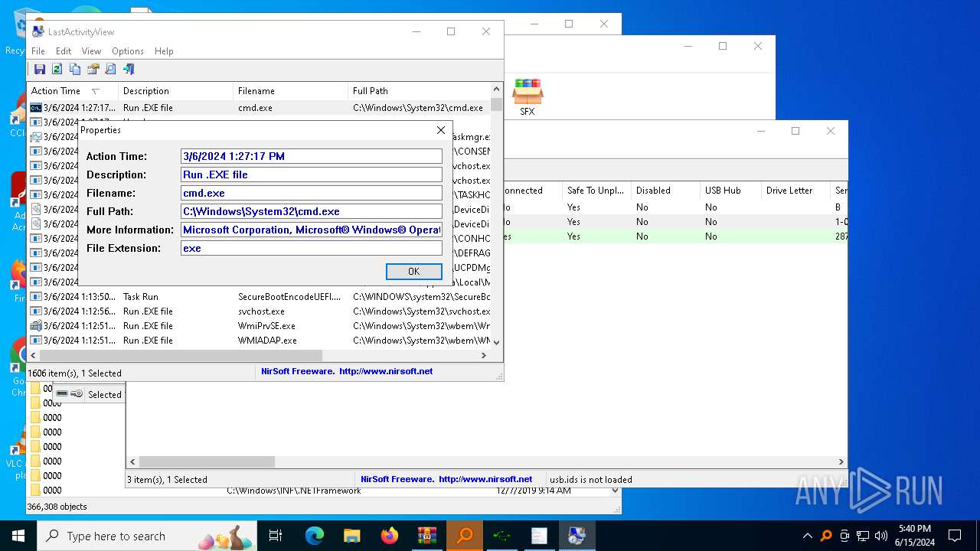Switch to USB devices app on taskbar
Image resolution: width=980 pixels, height=551 pixels.
502,536
